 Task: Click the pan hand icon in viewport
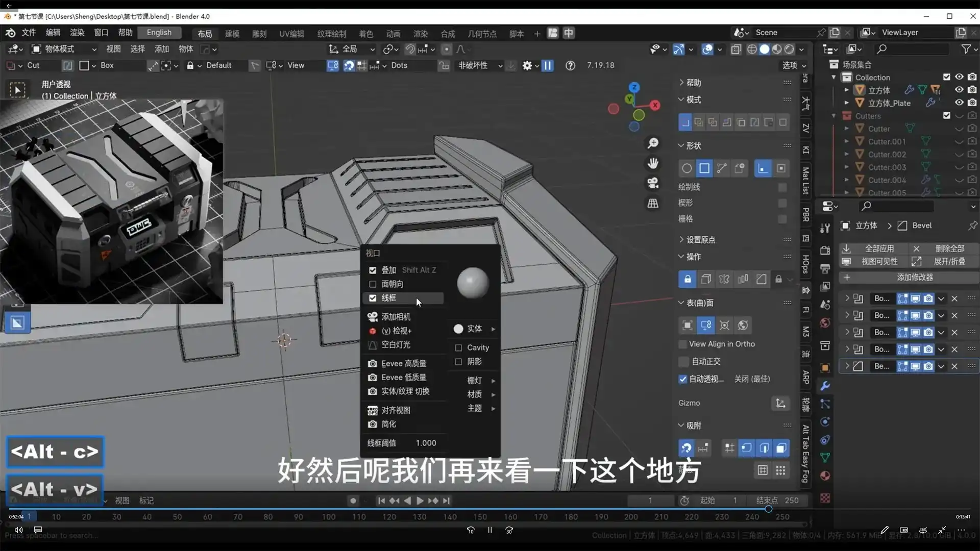click(x=653, y=163)
